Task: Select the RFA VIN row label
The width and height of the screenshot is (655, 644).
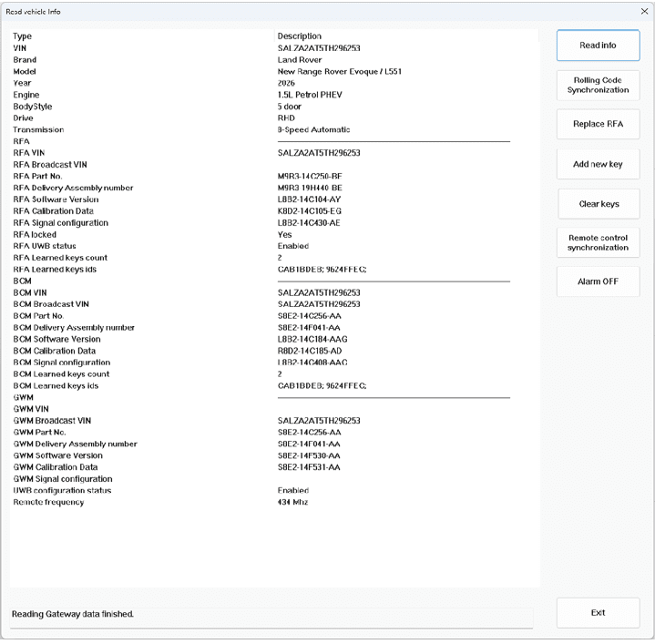Action: click(x=29, y=153)
